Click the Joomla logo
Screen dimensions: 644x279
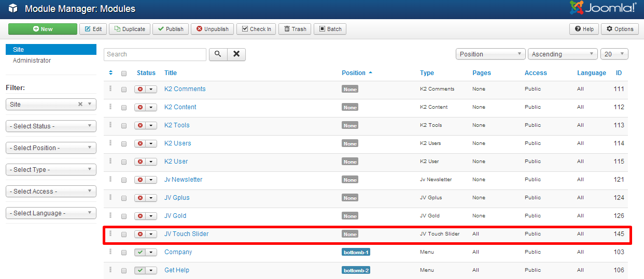click(x=603, y=8)
